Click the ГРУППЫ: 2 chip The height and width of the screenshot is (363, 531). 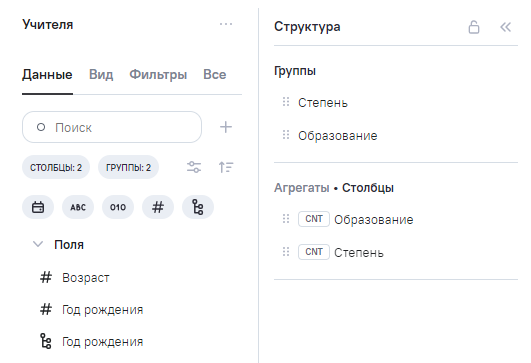[x=128, y=167]
